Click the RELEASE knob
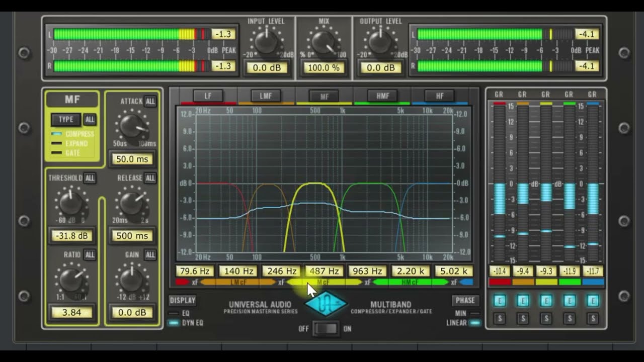Screen dimensions: 644x362 131,203
